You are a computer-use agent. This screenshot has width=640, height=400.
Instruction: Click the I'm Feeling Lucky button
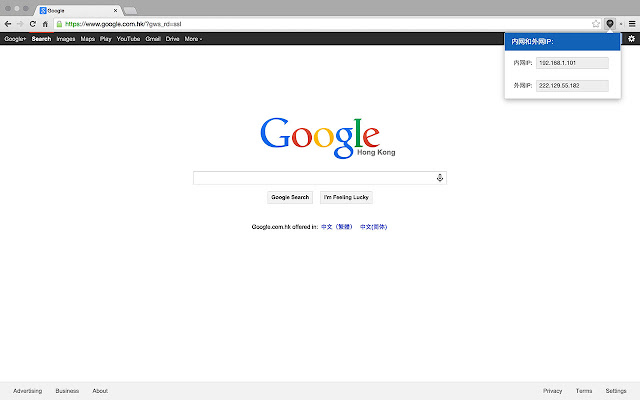pos(346,197)
